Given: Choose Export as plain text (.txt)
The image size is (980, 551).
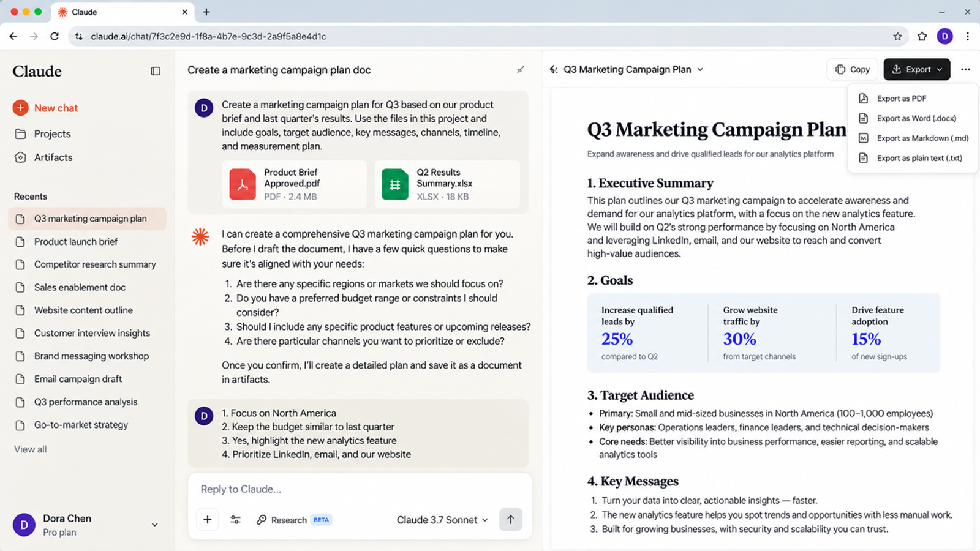Looking at the screenshot, I should 913,158.
